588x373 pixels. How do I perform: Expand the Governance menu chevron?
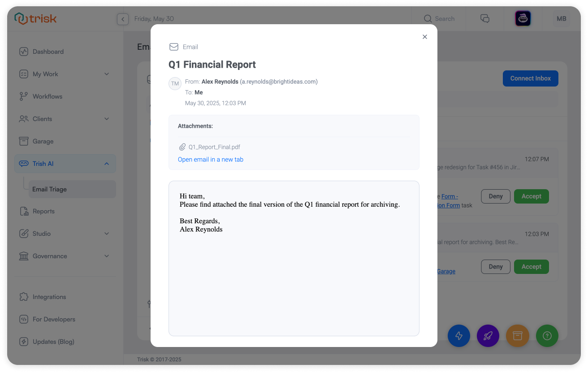(x=107, y=256)
